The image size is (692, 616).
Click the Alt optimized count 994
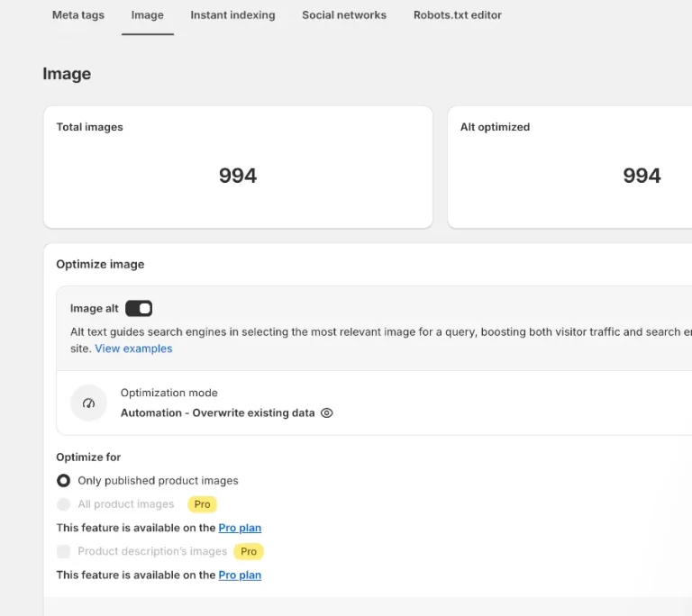pos(642,176)
